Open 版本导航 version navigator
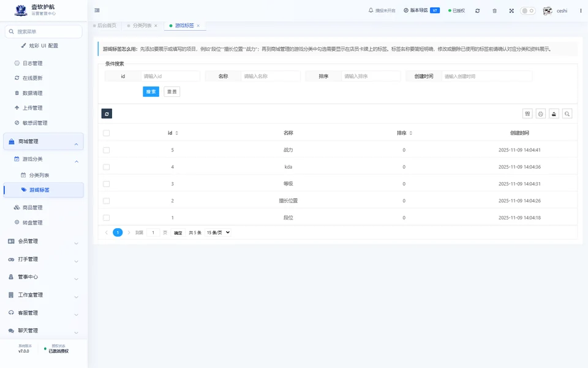 (421, 10)
